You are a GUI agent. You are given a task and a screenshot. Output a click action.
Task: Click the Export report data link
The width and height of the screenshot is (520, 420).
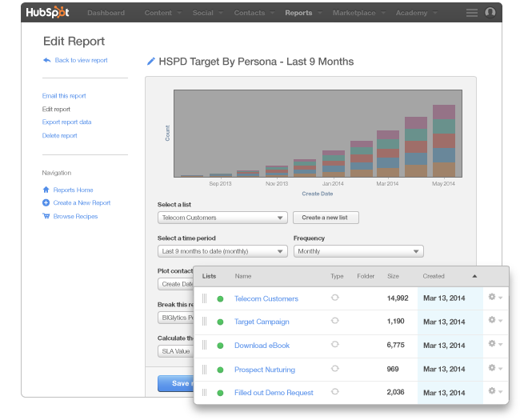tap(66, 122)
